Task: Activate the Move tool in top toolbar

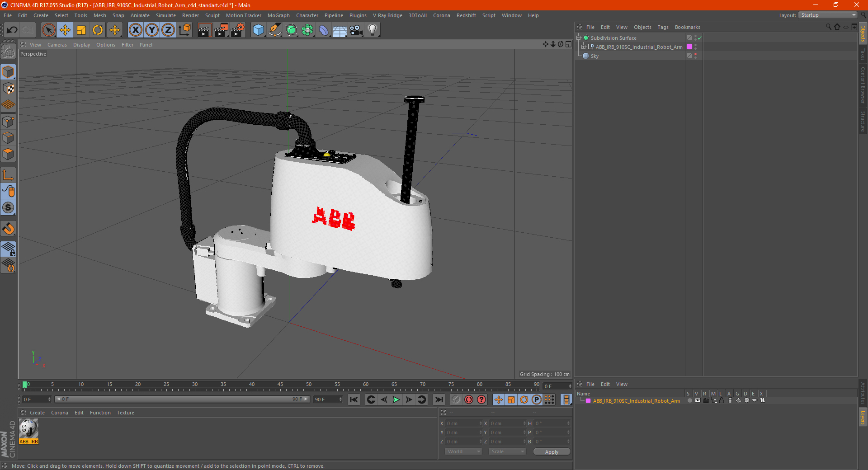Action: [x=65, y=30]
